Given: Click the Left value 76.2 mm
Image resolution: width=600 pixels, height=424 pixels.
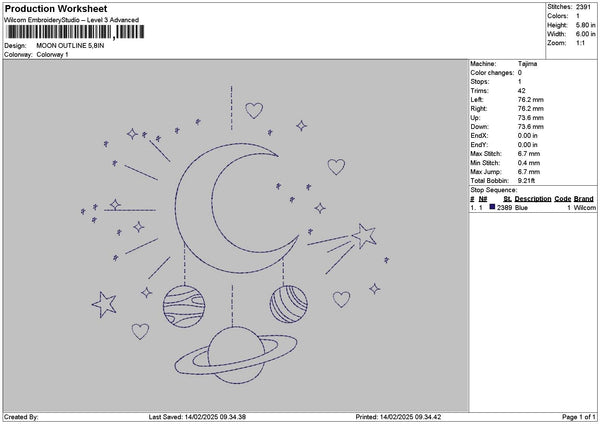Looking at the screenshot, I should click(x=530, y=100).
